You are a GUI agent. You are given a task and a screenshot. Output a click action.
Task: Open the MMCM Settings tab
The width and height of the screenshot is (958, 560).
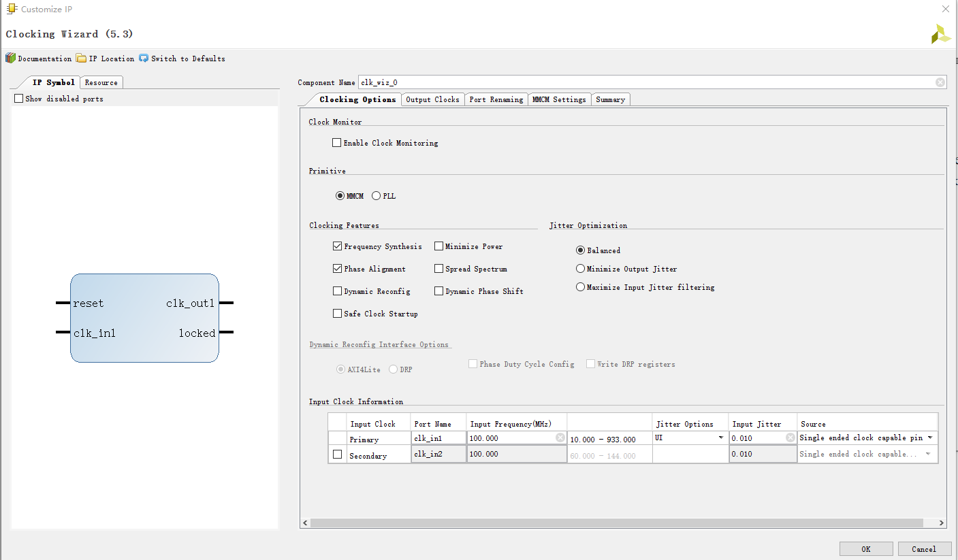(x=559, y=99)
